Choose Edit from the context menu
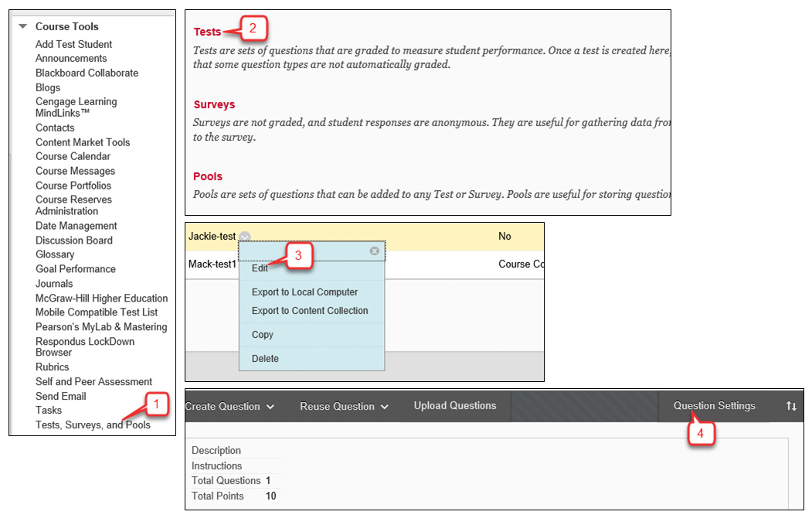This screenshot has width=812, height=515. tap(260, 268)
